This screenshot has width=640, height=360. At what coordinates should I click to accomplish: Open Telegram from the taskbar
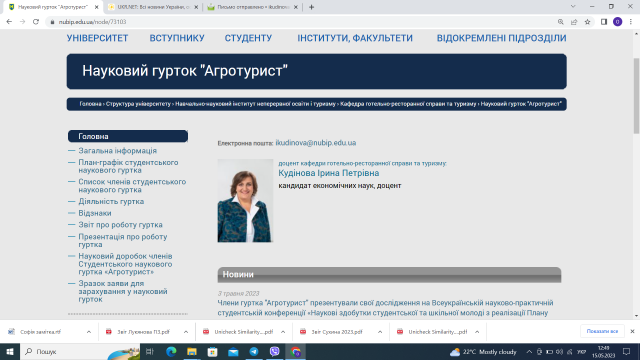point(254,351)
